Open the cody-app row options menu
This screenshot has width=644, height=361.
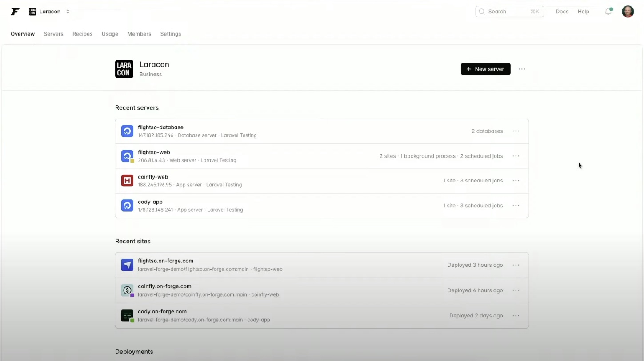[x=516, y=206]
